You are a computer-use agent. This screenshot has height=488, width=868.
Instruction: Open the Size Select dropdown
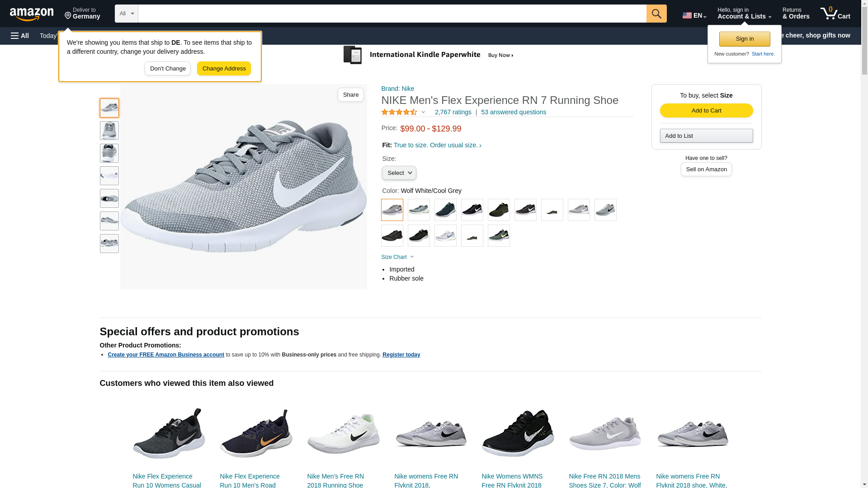coord(399,173)
